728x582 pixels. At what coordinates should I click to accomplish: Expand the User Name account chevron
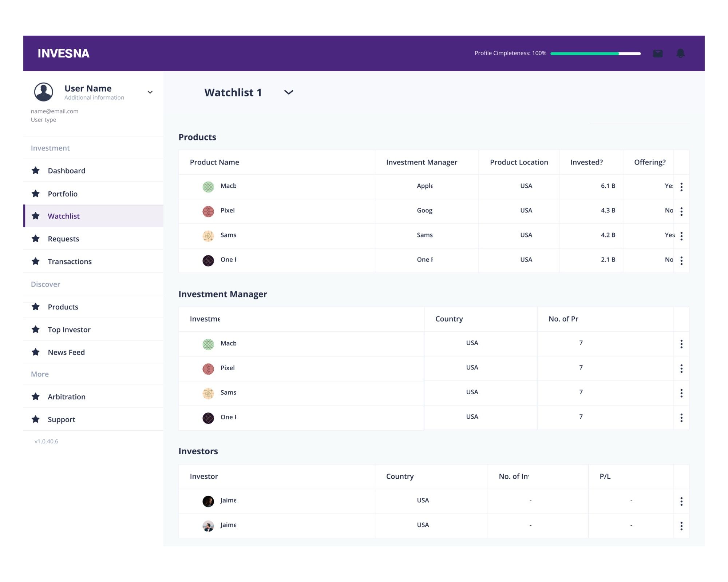pos(150,92)
